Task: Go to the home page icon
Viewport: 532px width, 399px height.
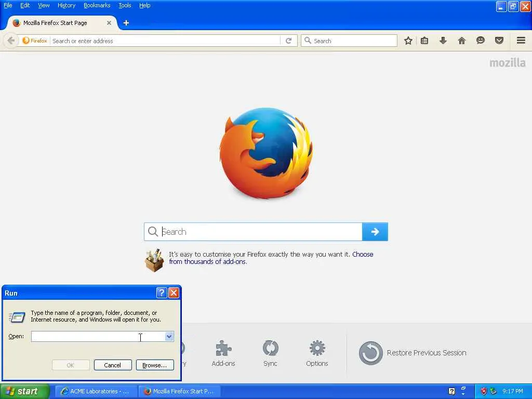Action: [461, 41]
